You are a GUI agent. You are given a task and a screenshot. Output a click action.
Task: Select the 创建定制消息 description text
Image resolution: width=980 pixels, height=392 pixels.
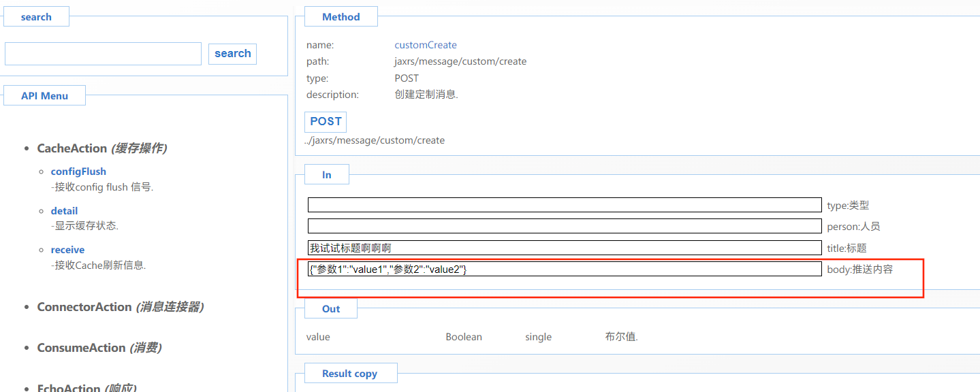tap(426, 95)
